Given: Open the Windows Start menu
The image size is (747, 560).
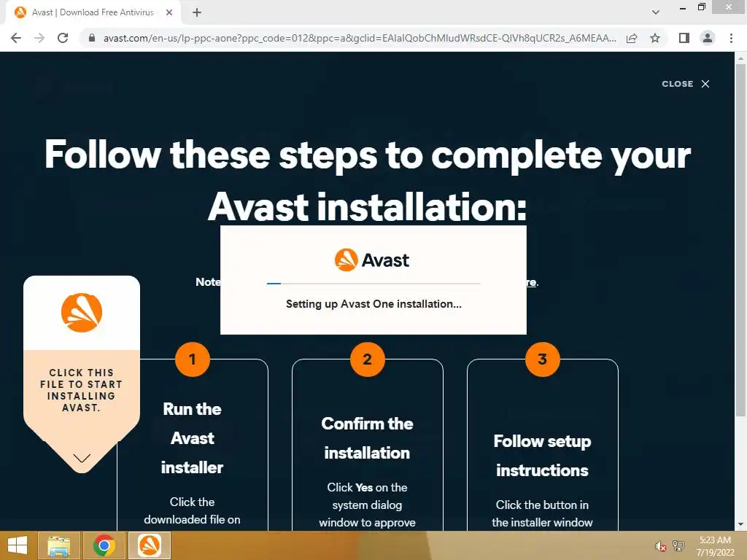Looking at the screenshot, I should (x=18, y=545).
